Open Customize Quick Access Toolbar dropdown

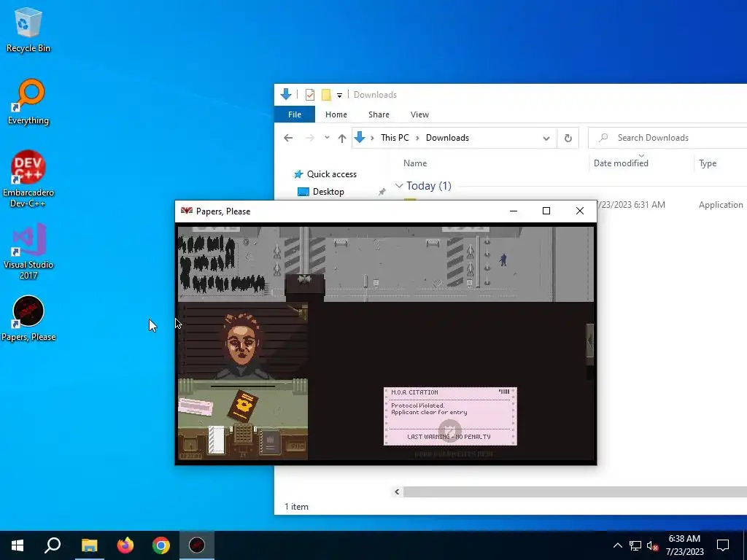[x=339, y=96]
